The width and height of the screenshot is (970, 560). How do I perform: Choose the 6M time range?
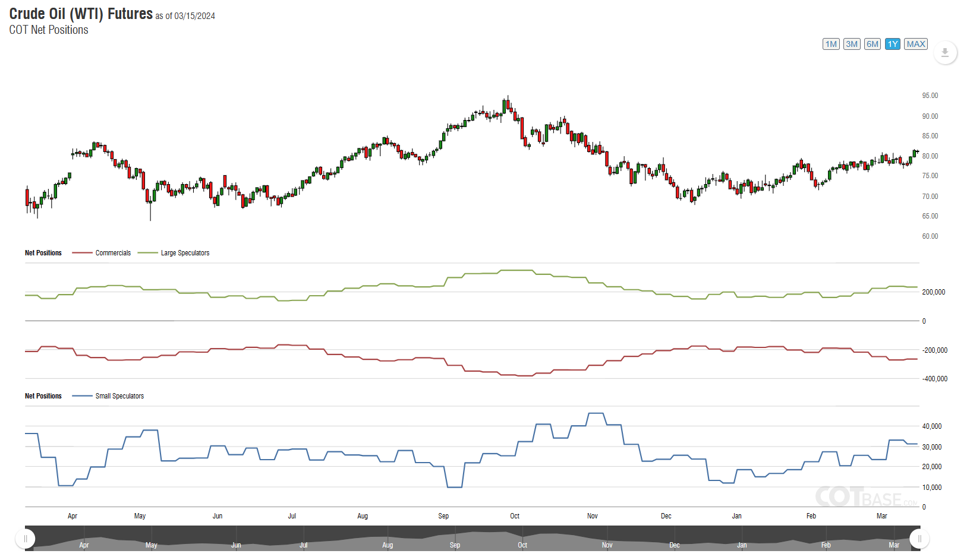[x=873, y=44]
